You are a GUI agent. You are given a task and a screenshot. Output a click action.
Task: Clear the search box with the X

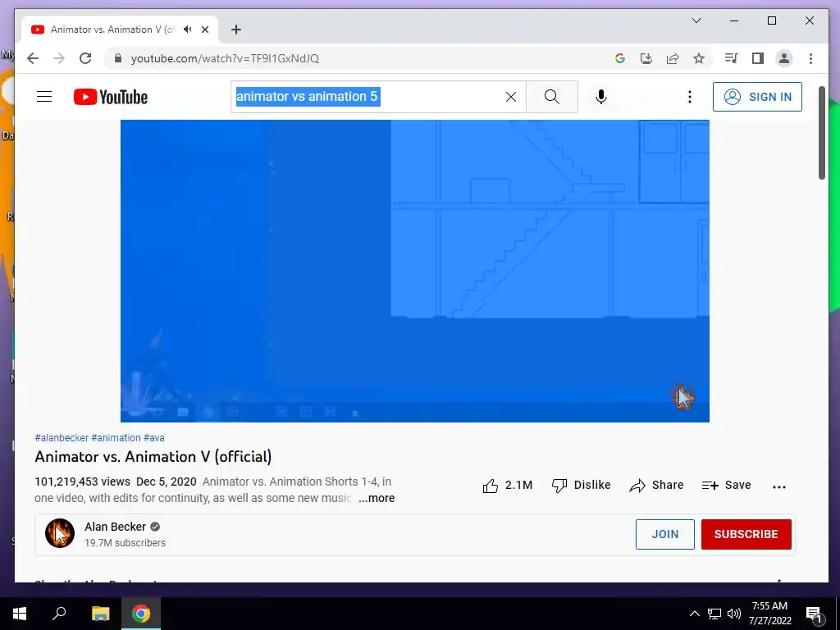pos(511,97)
